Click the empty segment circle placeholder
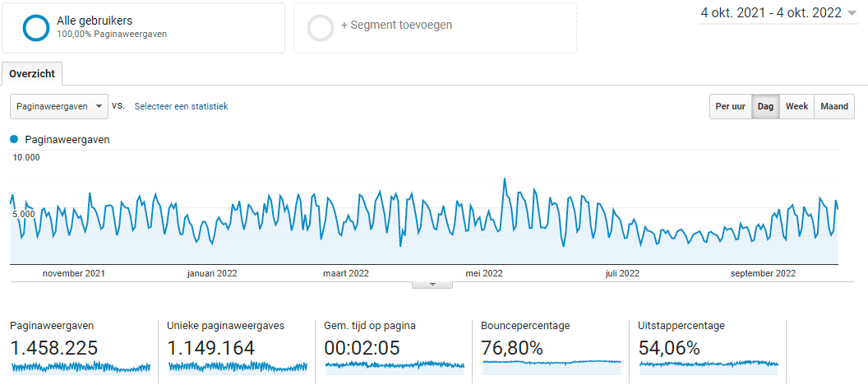Screen dimensions: 868x390 (320, 27)
